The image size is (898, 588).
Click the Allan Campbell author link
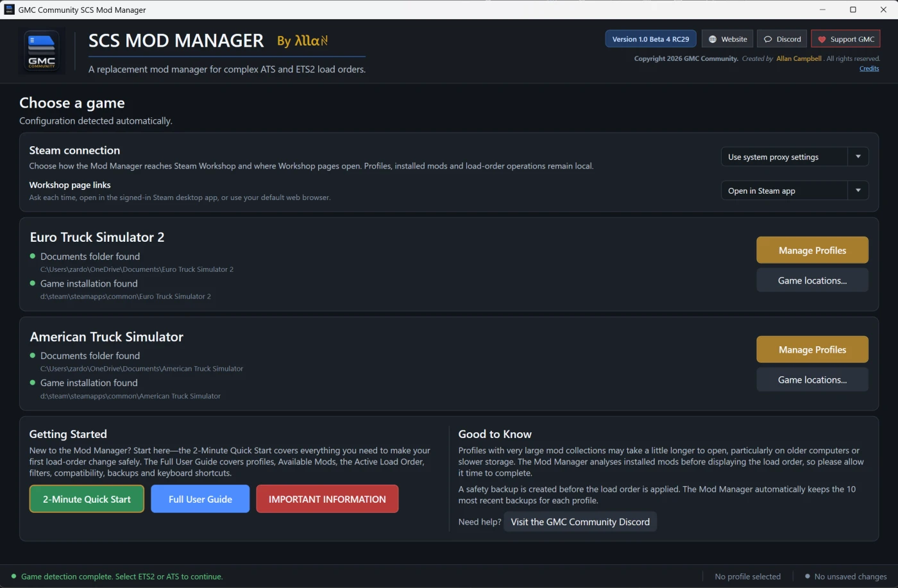(x=799, y=58)
